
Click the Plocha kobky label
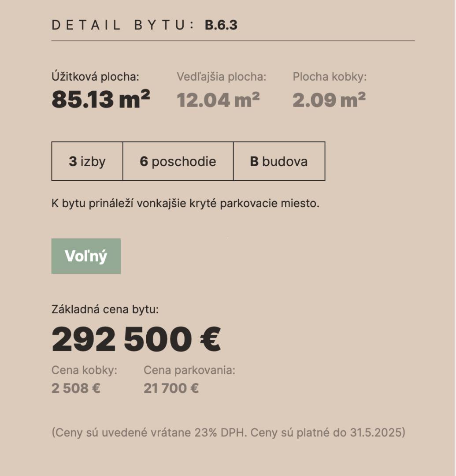pos(330,77)
